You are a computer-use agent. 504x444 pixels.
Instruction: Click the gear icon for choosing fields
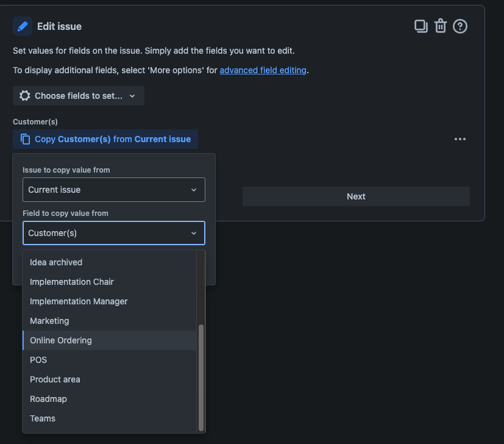25,96
